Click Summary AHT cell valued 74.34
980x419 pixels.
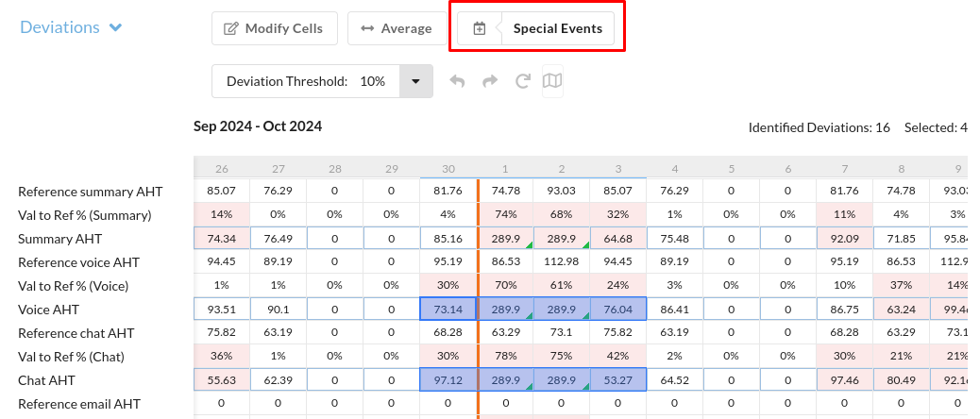coord(222,238)
